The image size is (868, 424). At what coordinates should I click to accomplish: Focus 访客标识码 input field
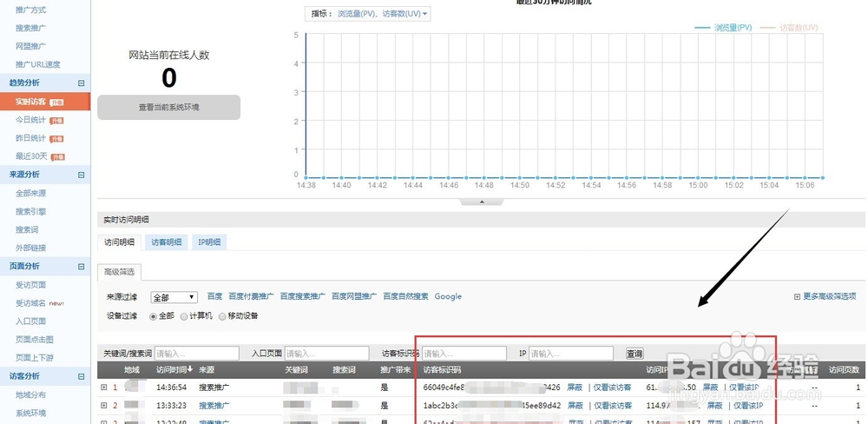point(464,354)
